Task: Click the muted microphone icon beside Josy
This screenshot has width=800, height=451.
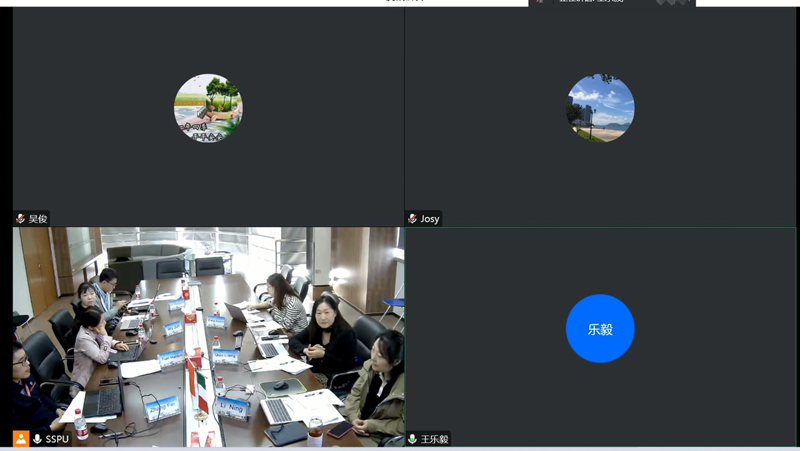Action: (x=412, y=219)
